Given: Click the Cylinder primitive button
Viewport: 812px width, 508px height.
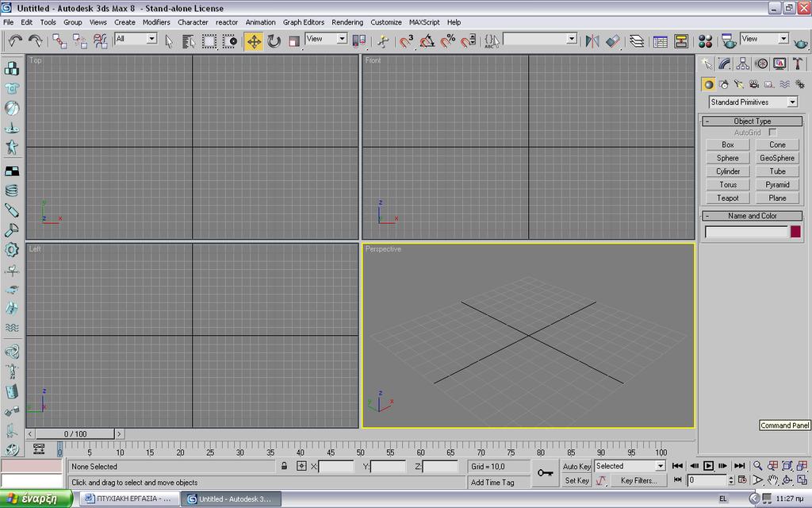Looking at the screenshot, I should 728,171.
